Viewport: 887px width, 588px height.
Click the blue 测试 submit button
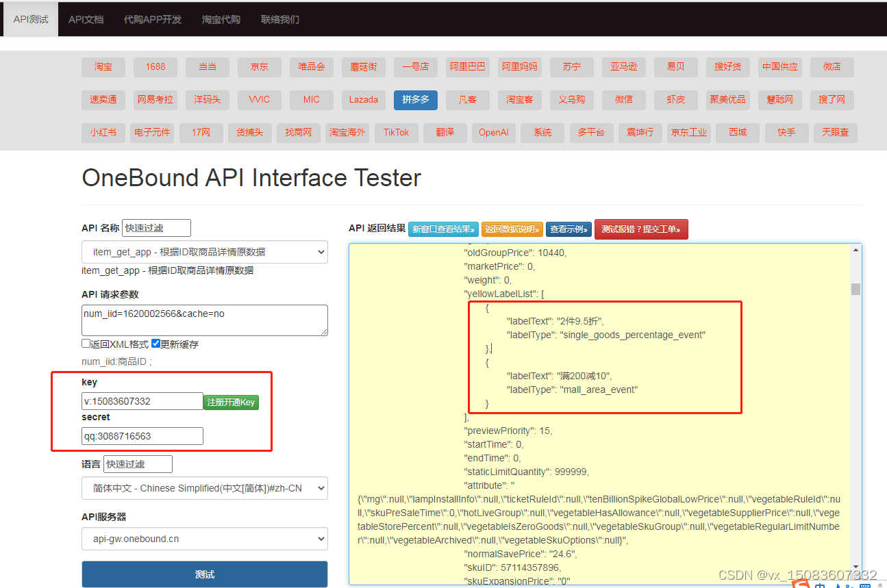(x=205, y=574)
